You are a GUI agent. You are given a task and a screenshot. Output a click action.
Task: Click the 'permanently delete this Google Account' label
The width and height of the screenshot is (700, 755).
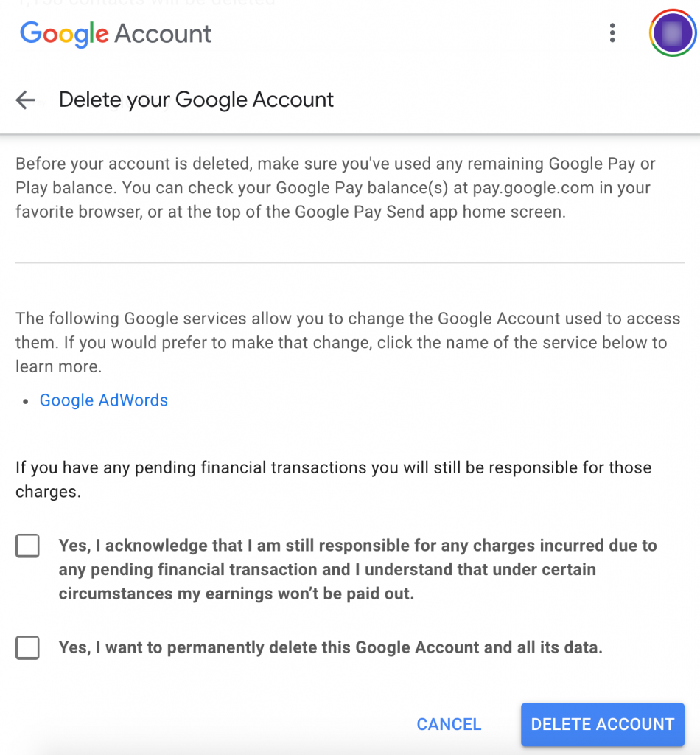click(x=331, y=647)
